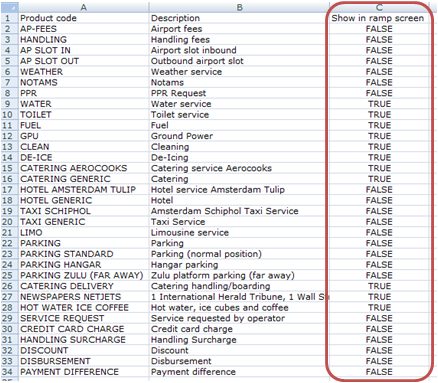
Task: Select the CLEAN product code cell
Action: pyautogui.click(x=84, y=147)
